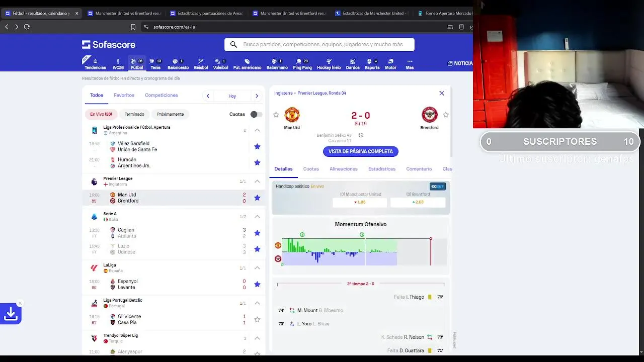Viewport: 644px width, 362px height.
Task: Reload the browser page
Action: click(27, 27)
